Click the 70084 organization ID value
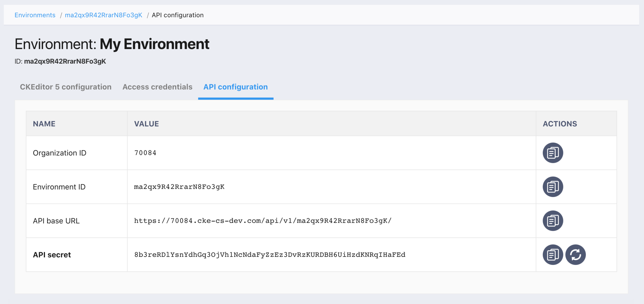Image resolution: width=644 pixels, height=304 pixels. (x=145, y=153)
